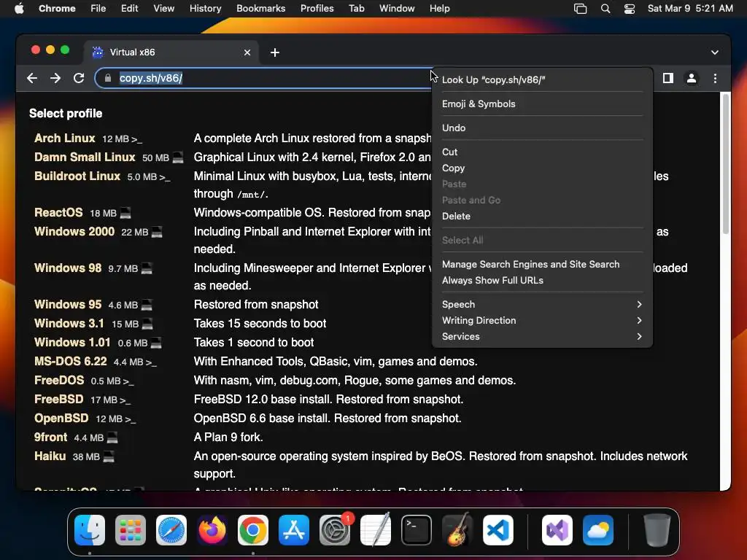This screenshot has width=747, height=560.
Task: Open Terminal from the Dock
Action: 417,530
